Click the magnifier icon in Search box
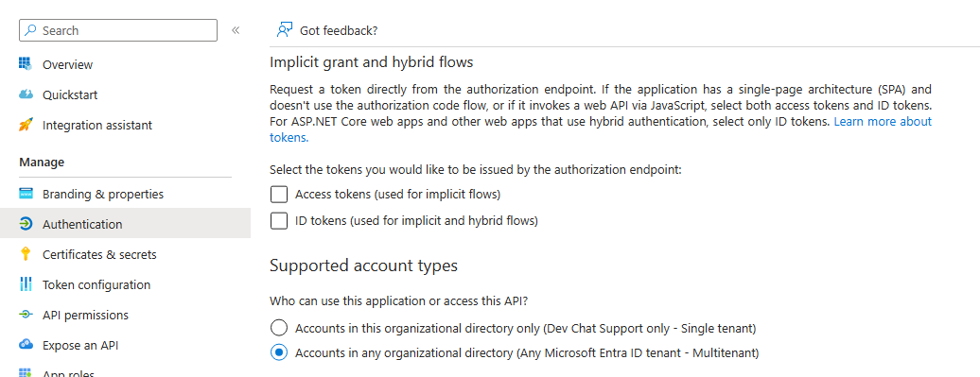This screenshot has height=377, width=980. coord(30,30)
